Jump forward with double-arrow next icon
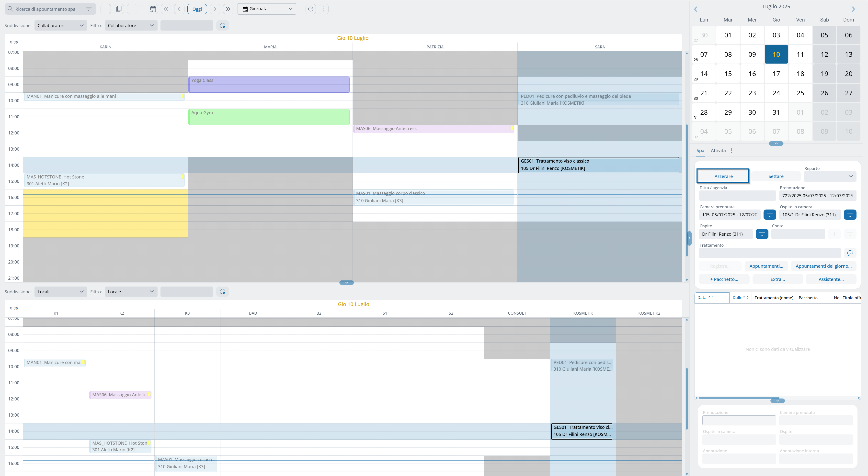Image resolution: width=868 pixels, height=476 pixels. (228, 9)
